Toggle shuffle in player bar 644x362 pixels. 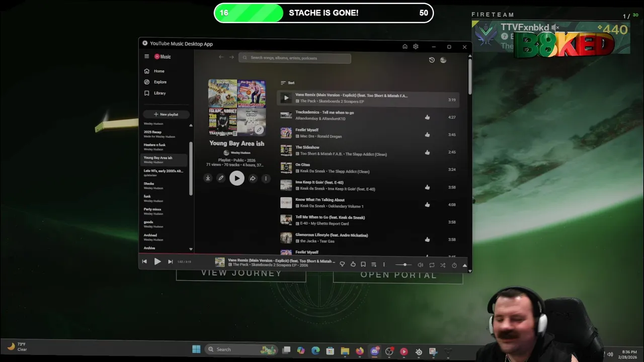click(x=443, y=265)
